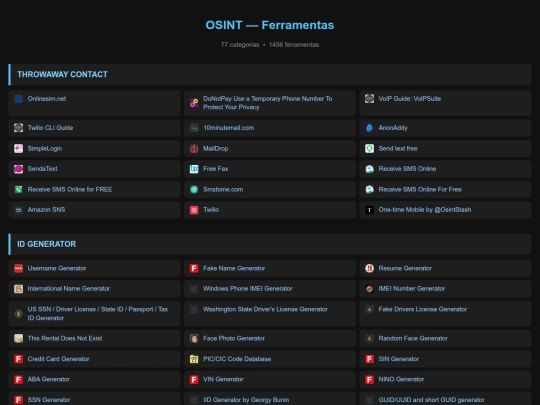Click the SIN Generator F icon
540x405 pixels.
pyautogui.click(x=370, y=359)
